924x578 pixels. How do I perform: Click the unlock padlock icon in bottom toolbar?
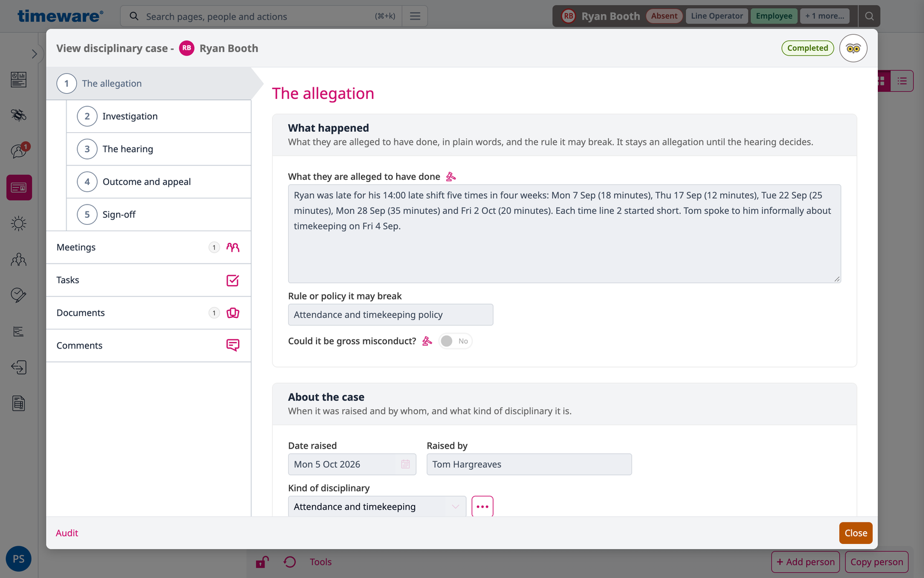pos(262,562)
